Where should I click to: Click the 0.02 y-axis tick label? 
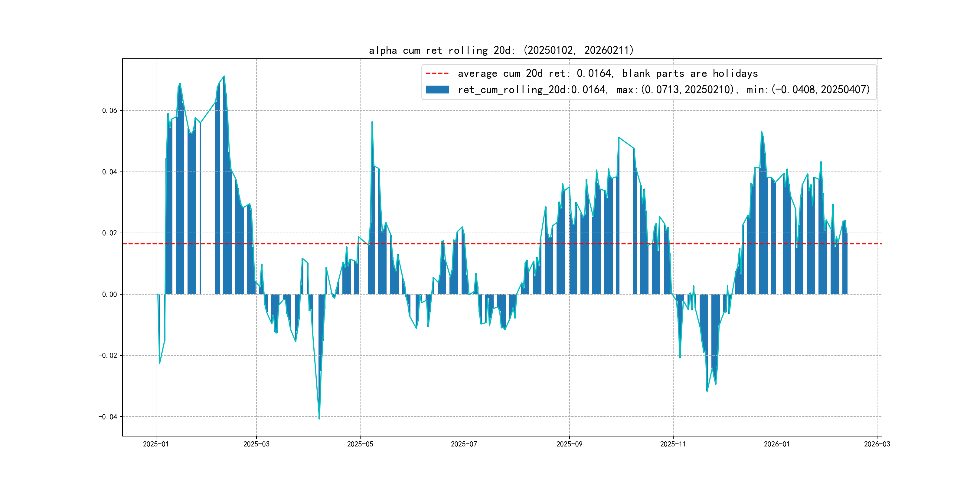click(109, 233)
